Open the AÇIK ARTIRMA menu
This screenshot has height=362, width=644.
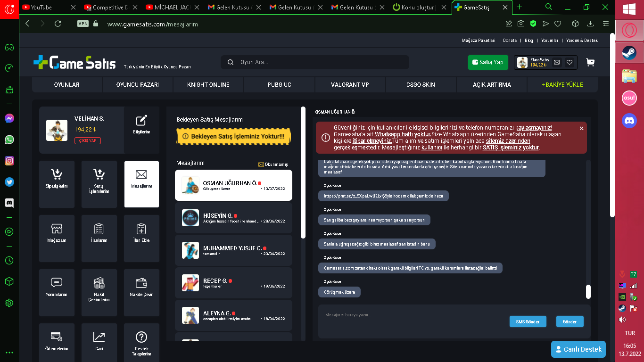pos(492,85)
